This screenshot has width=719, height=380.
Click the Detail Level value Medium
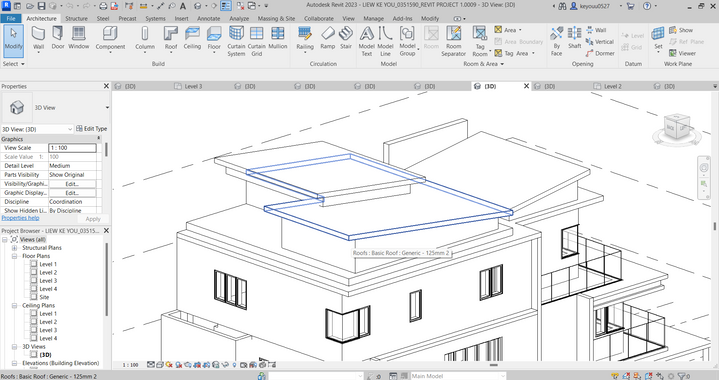(72, 165)
